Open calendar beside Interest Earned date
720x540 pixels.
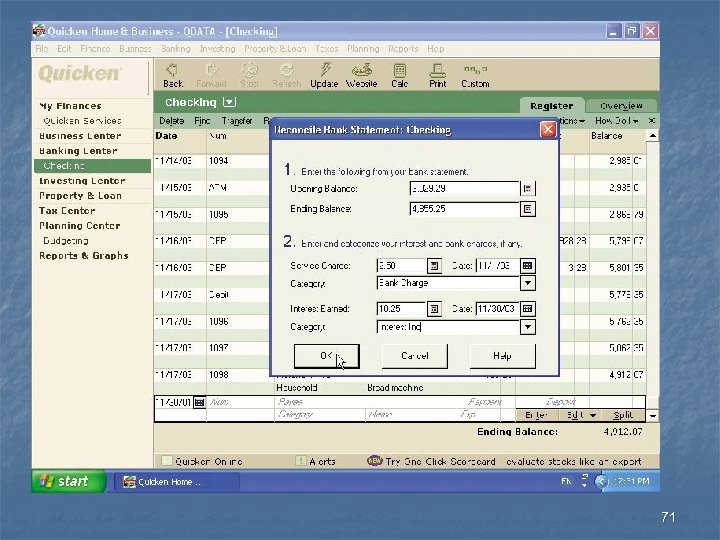click(528, 309)
